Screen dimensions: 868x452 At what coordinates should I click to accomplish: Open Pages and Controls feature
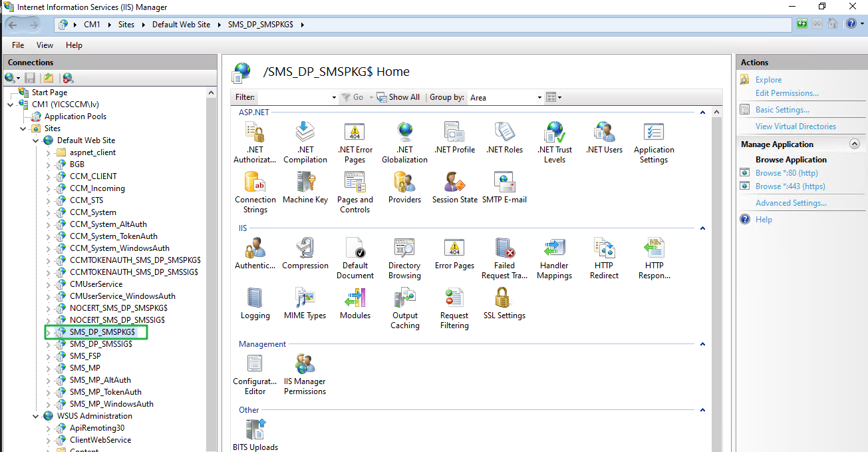(355, 192)
